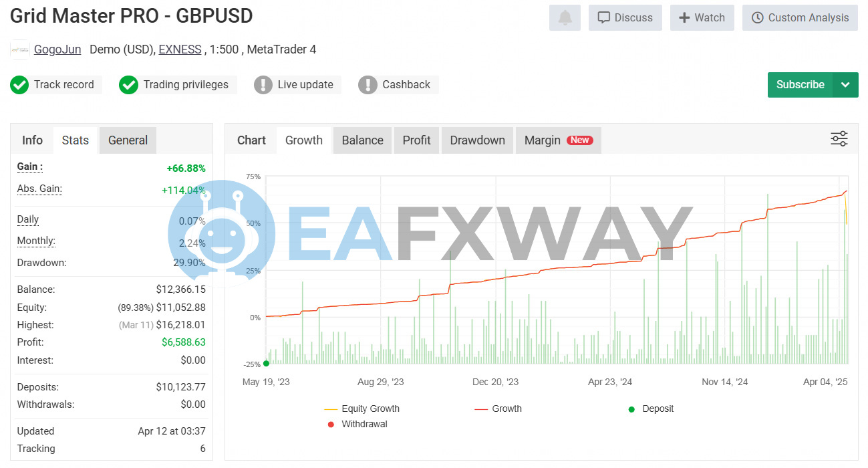The width and height of the screenshot is (868, 468).
Task: Click the GogoJun avatar thumbnail
Action: pos(20,49)
